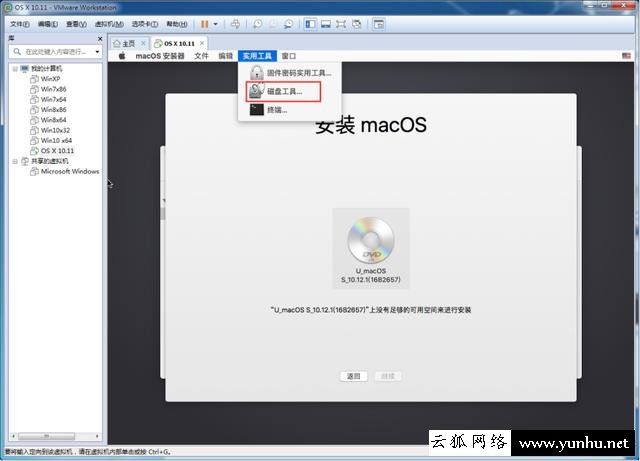Click the pause virtual machine icon
The width and height of the screenshot is (640, 461).
click(x=204, y=24)
